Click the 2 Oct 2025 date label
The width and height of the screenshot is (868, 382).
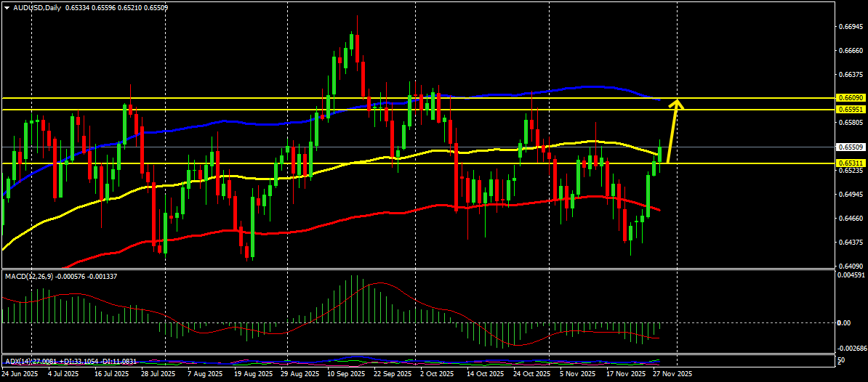point(435,374)
